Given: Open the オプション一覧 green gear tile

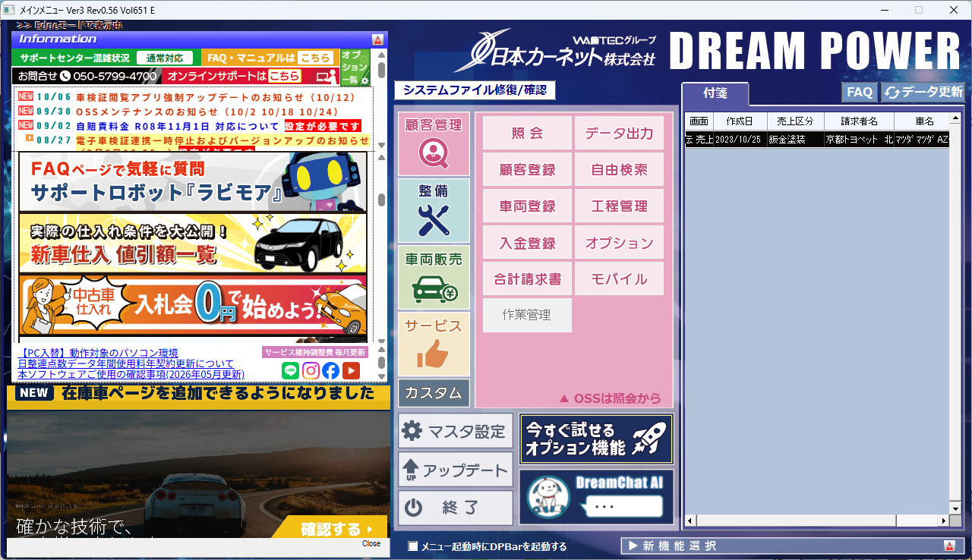Looking at the screenshot, I should [355, 68].
